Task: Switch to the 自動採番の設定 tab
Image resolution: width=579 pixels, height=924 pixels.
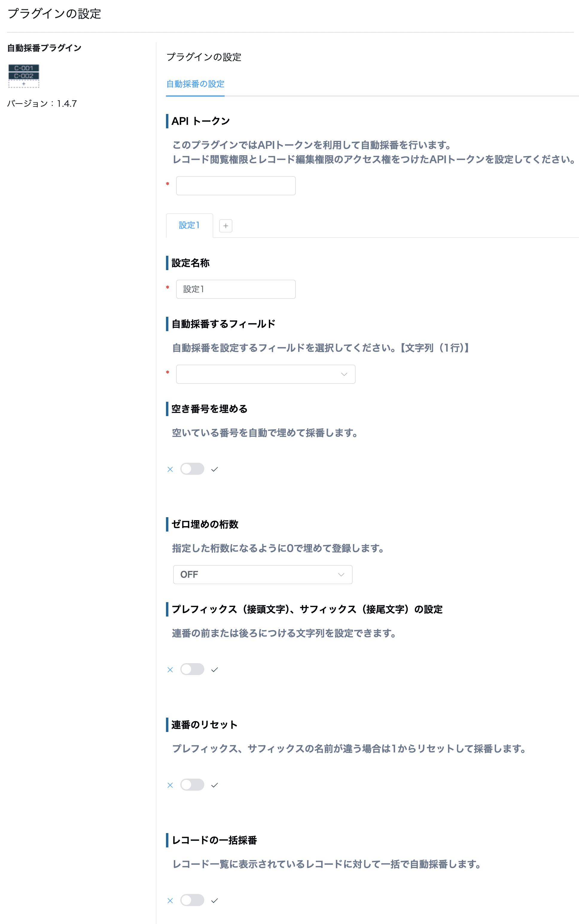Action: 195,84
